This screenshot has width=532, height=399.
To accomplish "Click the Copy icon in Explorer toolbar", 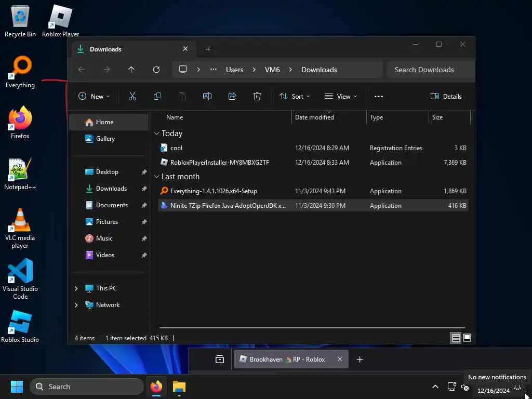I will pyautogui.click(x=157, y=96).
